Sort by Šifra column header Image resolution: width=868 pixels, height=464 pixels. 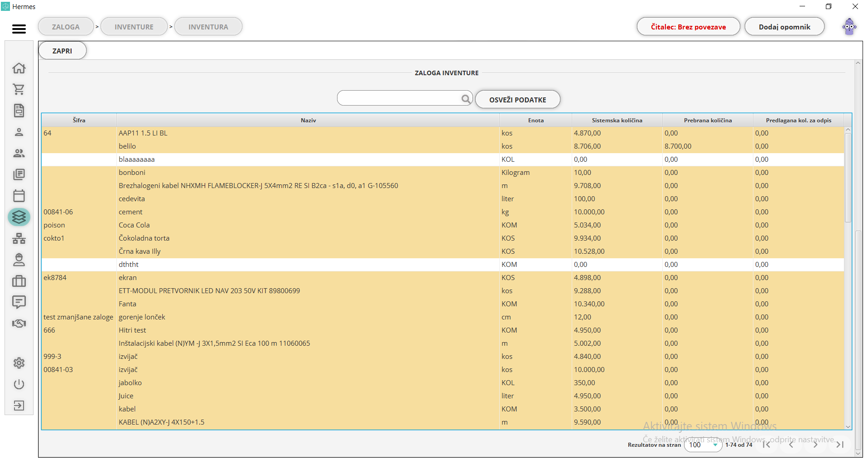coord(79,120)
